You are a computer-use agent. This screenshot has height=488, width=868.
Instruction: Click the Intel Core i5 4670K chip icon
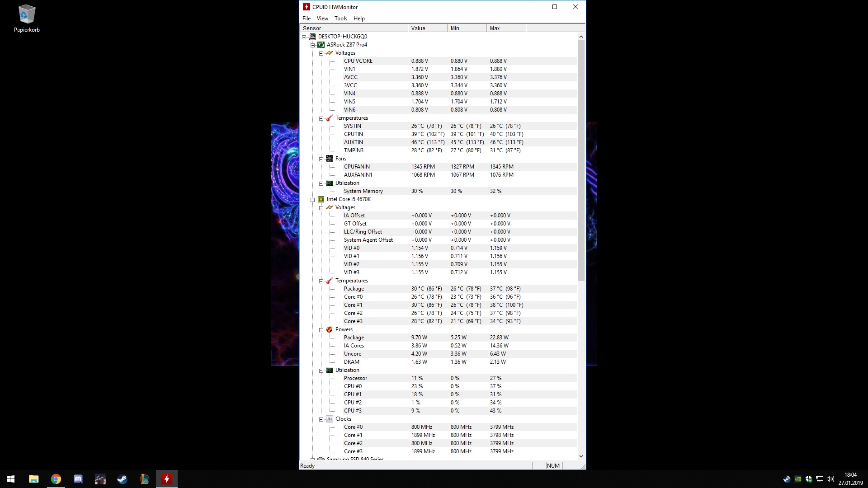pos(321,199)
